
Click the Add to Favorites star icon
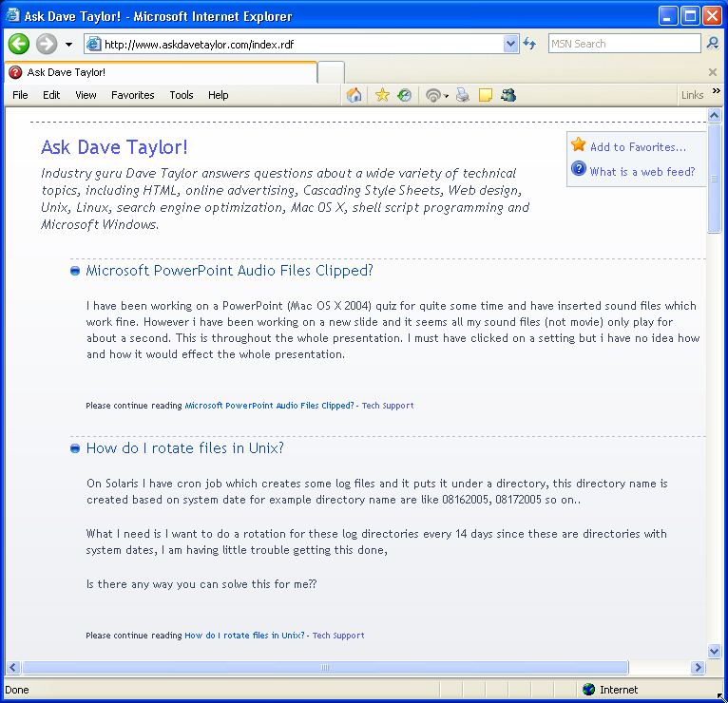579,144
